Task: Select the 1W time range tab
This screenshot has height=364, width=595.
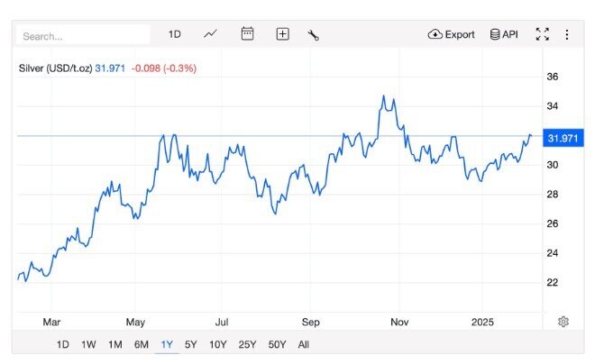Action: 88,344
